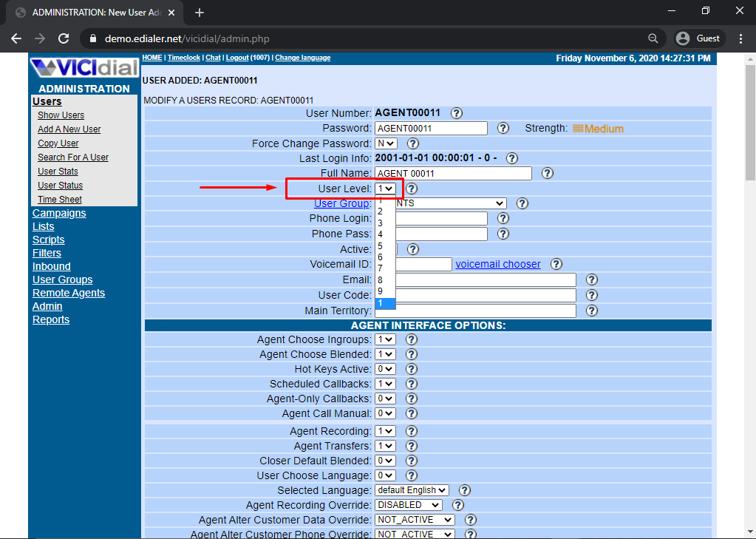The image size is (756, 539).
Task: Go to Add A New User
Action: click(69, 129)
